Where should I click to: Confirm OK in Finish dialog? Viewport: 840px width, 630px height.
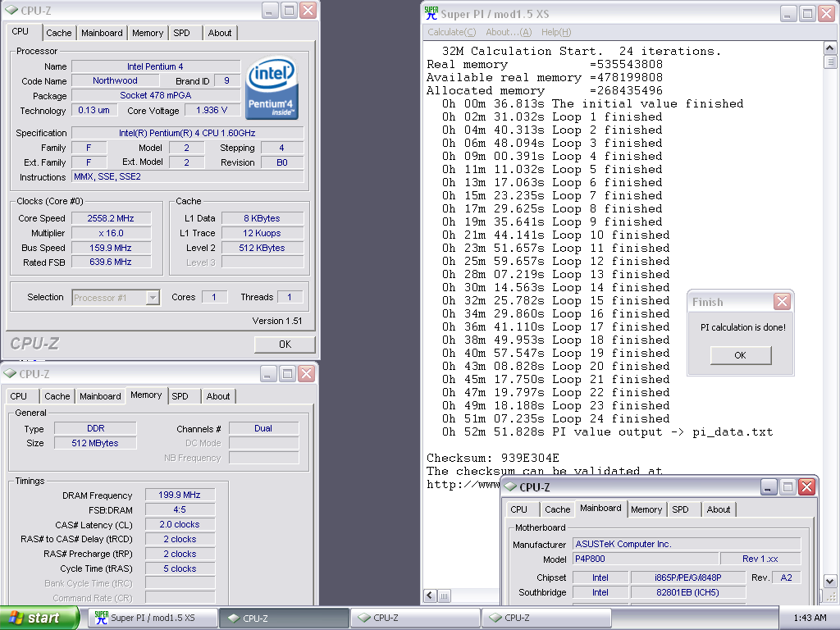pos(741,355)
